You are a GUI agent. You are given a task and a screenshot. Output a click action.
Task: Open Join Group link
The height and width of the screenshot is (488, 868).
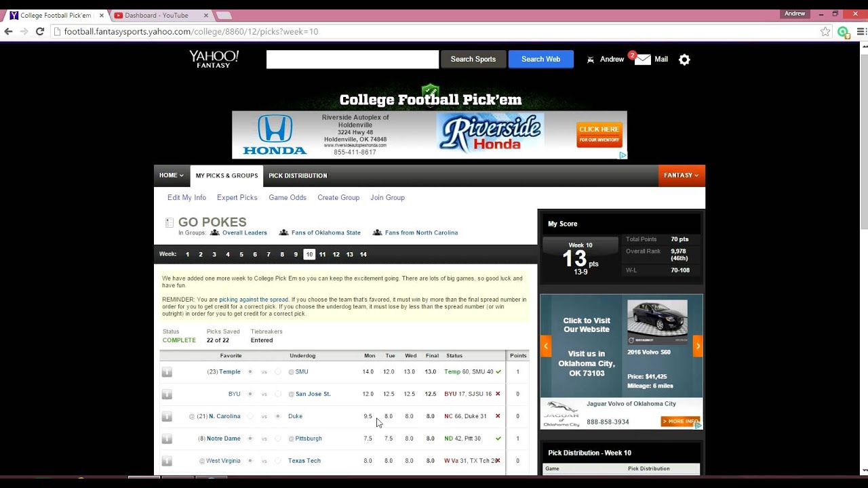tap(387, 198)
